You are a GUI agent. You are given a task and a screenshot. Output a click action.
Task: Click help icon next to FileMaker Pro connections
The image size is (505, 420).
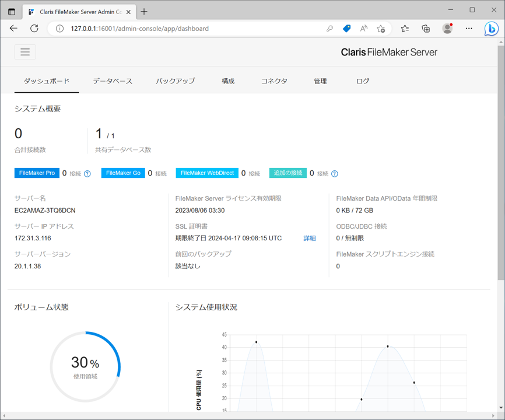point(87,174)
